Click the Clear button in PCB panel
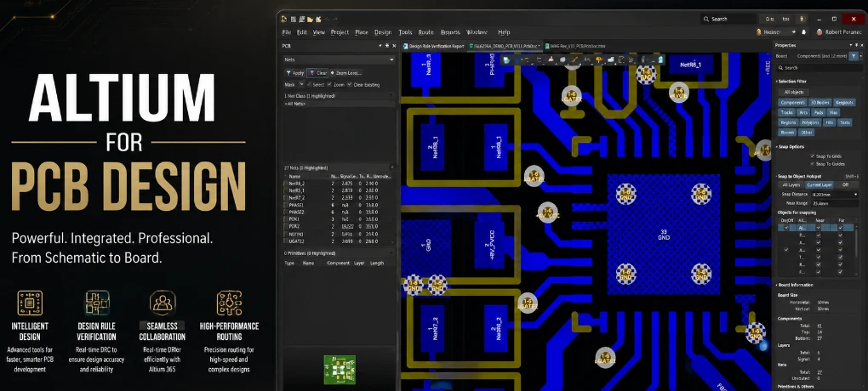Image resolution: width=868 pixels, height=391 pixels. coord(318,73)
